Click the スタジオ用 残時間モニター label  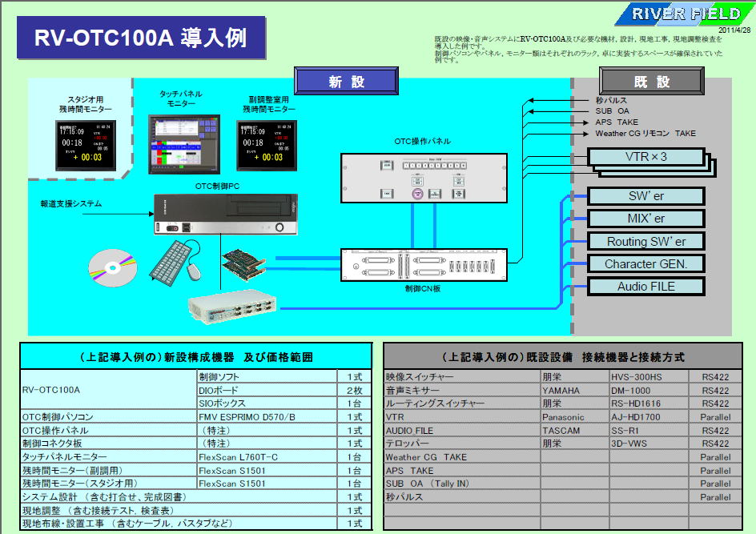coord(86,105)
